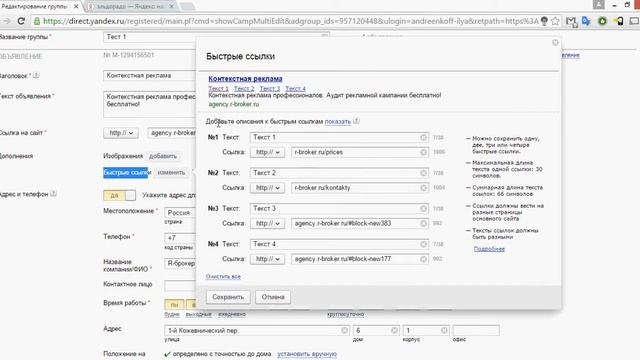Viewport: 640px width, 360px height.
Task: Open the translate extension icon
Action: 587,21
